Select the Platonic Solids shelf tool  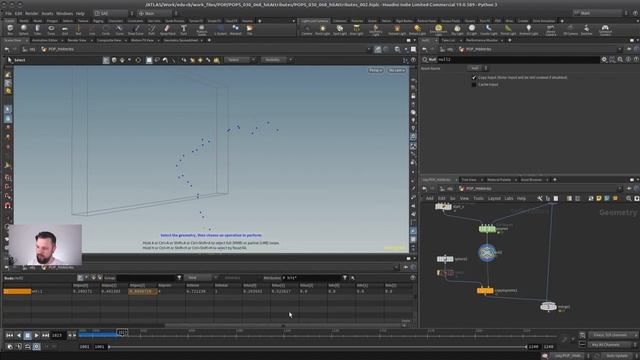[x=202, y=29]
